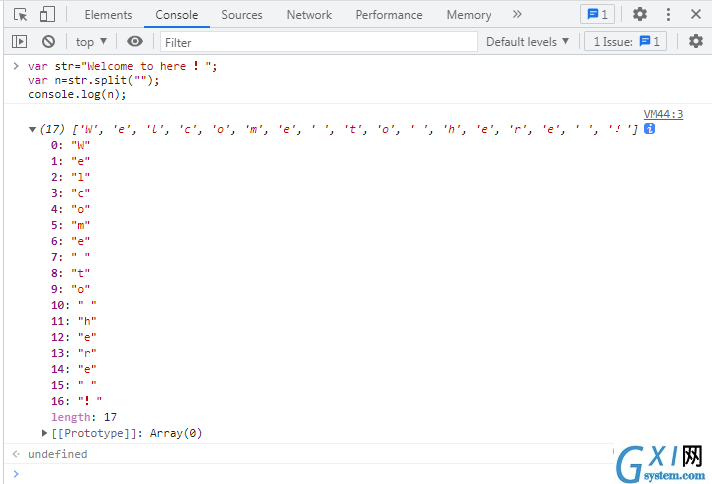712x484 pixels.
Task: Select array entry 11: "h"
Action: tap(74, 321)
